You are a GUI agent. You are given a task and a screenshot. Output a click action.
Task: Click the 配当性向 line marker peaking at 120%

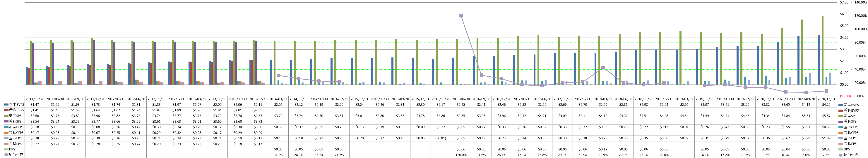461,16
